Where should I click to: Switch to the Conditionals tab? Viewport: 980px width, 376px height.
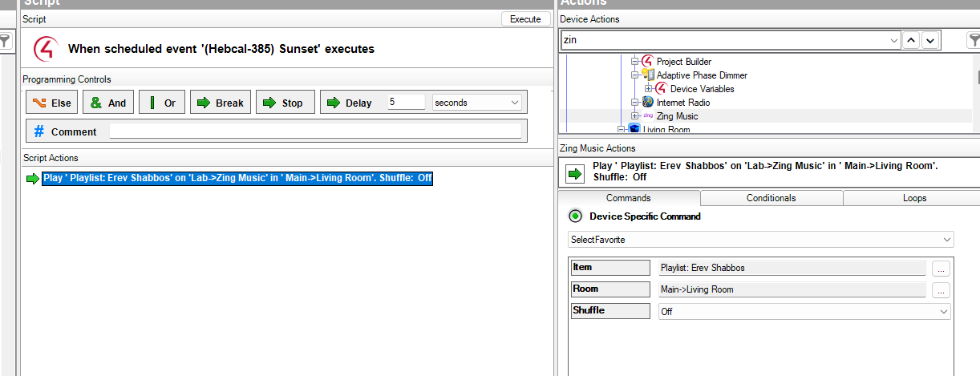tap(771, 198)
